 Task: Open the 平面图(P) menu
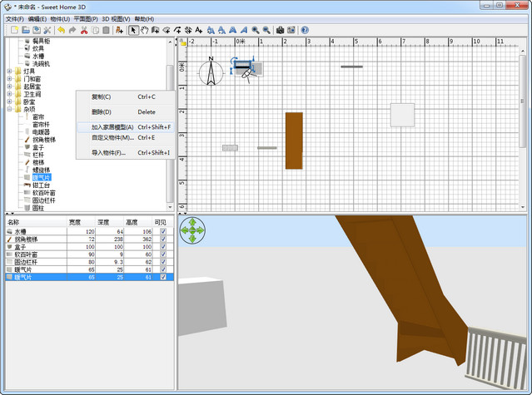point(86,19)
